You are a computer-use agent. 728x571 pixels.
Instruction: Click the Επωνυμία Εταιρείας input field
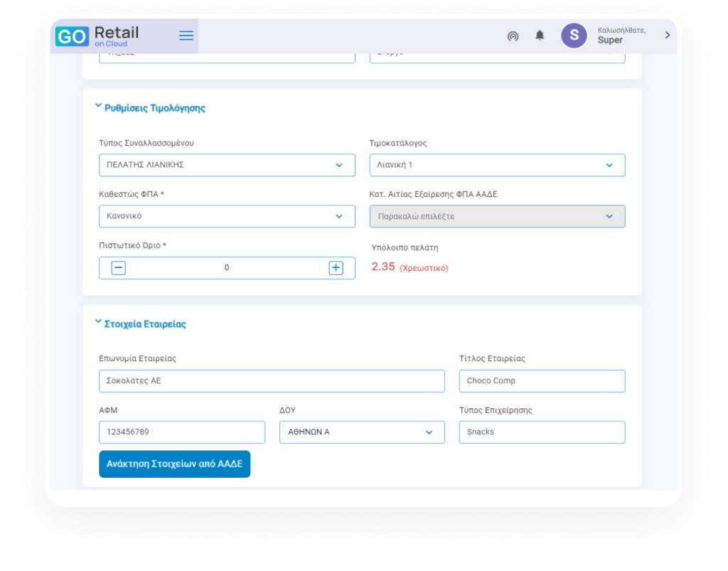click(272, 381)
